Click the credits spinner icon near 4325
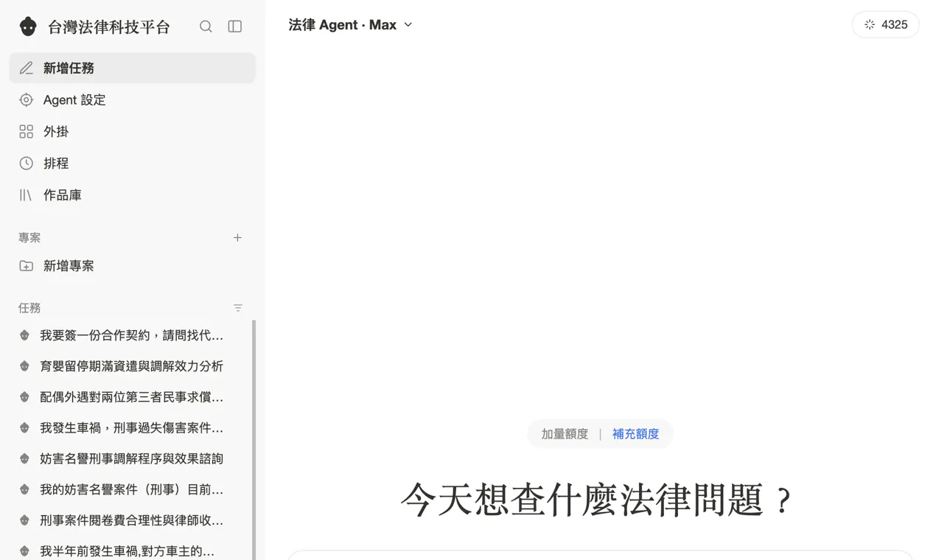936x560 pixels. pos(870,24)
